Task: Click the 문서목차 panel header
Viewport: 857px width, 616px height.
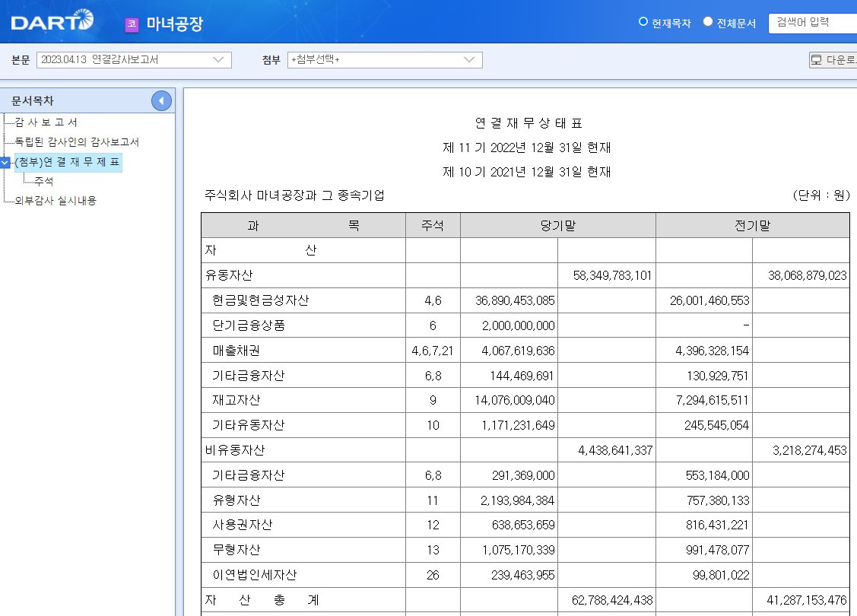Action: point(87,100)
